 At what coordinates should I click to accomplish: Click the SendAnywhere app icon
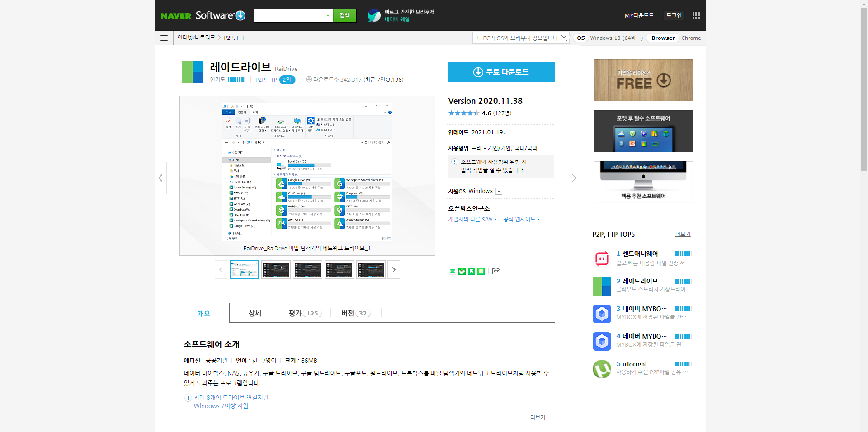(x=602, y=258)
